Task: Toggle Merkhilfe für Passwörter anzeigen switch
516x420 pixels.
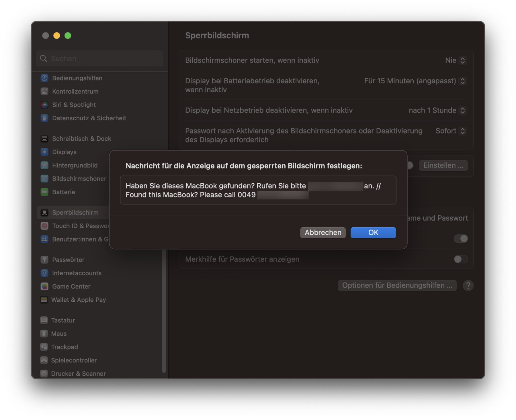Action: pyautogui.click(x=460, y=259)
